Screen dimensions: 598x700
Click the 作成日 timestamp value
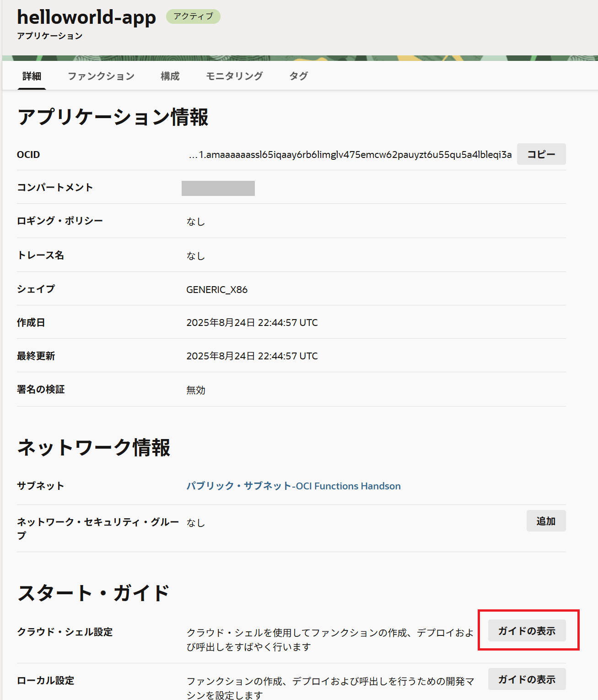tap(252, 323)
